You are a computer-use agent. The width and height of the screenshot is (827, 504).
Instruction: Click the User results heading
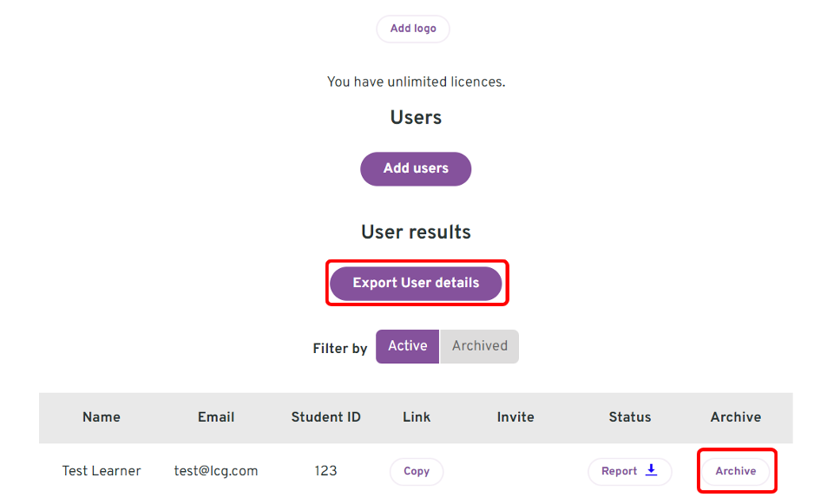click(417, 232)
